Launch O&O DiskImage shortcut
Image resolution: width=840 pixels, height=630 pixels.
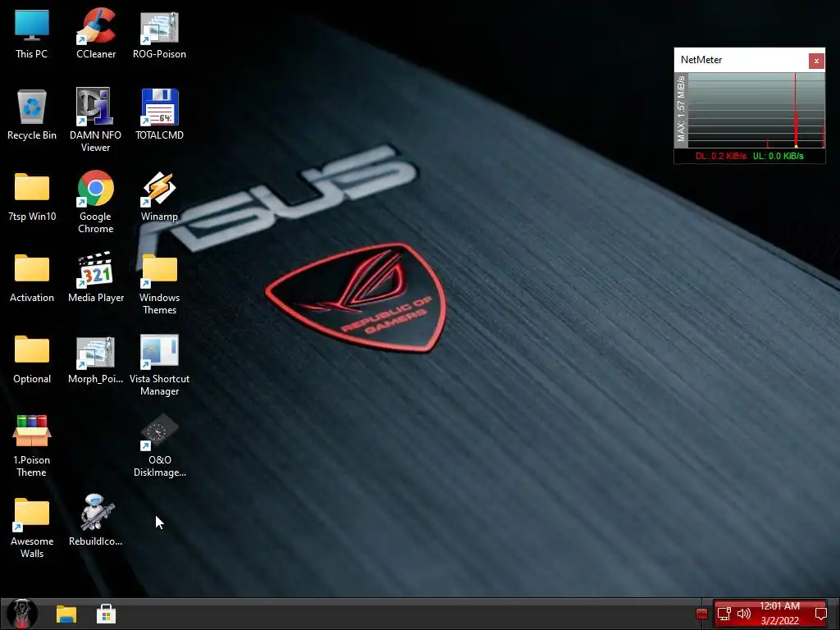click(x=159, y=445)
